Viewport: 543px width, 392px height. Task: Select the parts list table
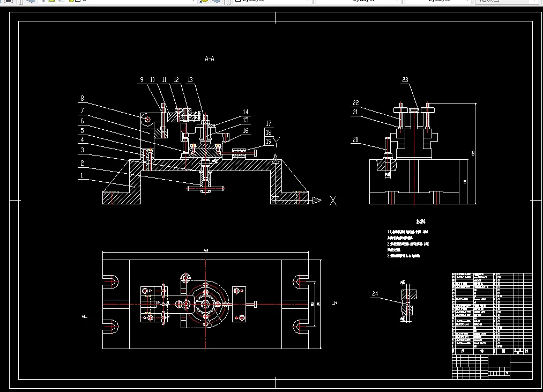pos(492,314)
